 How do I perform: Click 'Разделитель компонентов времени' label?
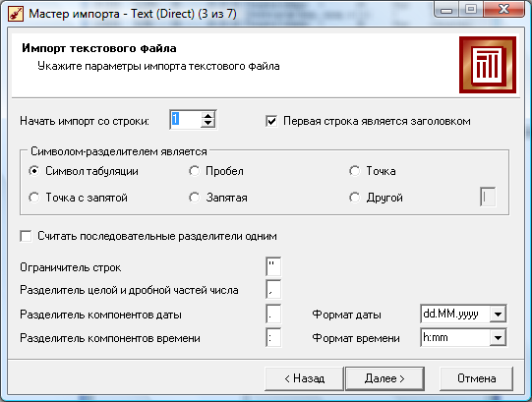110,338
